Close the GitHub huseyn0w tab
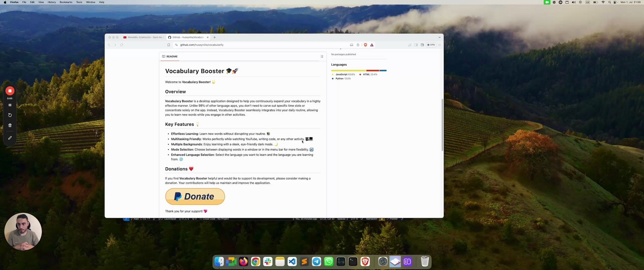Viewport: 644px width, 270px height. coord(208,37)
